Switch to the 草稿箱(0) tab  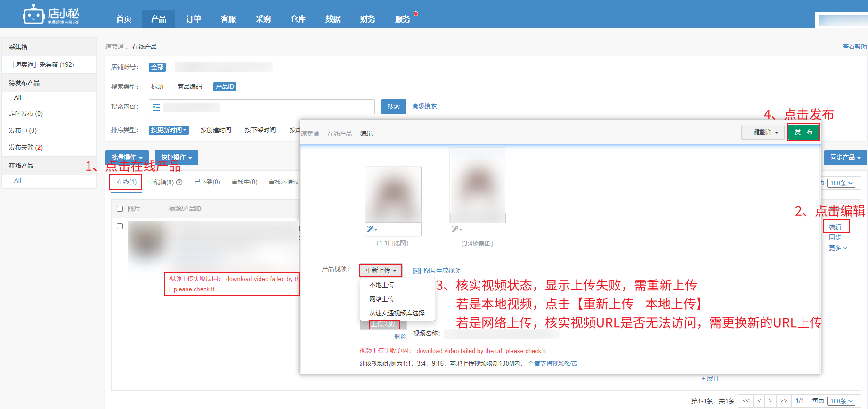click(x=161, y=182)
